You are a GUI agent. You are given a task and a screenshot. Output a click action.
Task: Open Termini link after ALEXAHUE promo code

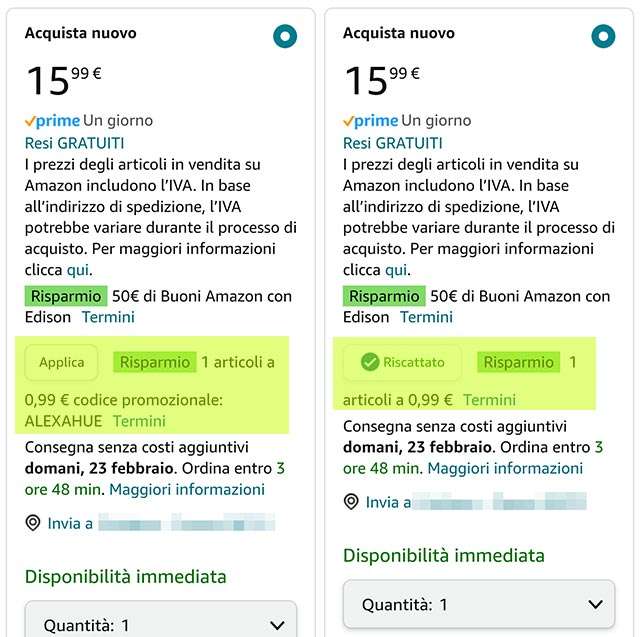[139, 421]
